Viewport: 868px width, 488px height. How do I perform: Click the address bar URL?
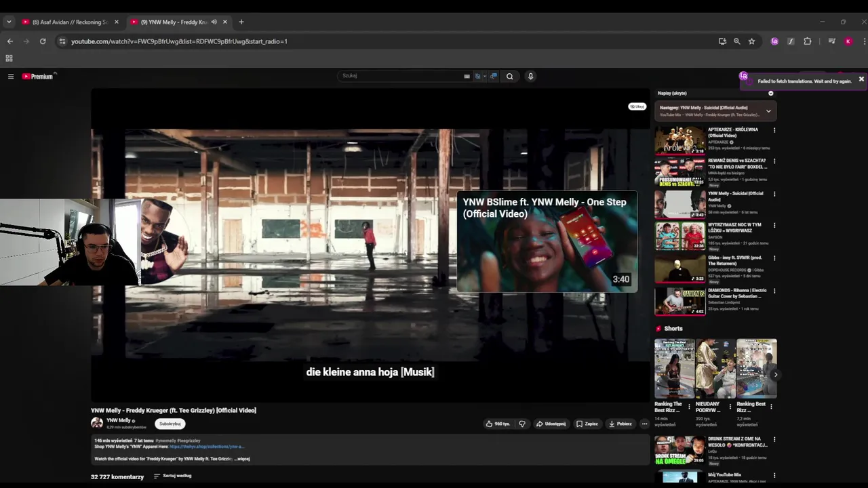(179, 41)
